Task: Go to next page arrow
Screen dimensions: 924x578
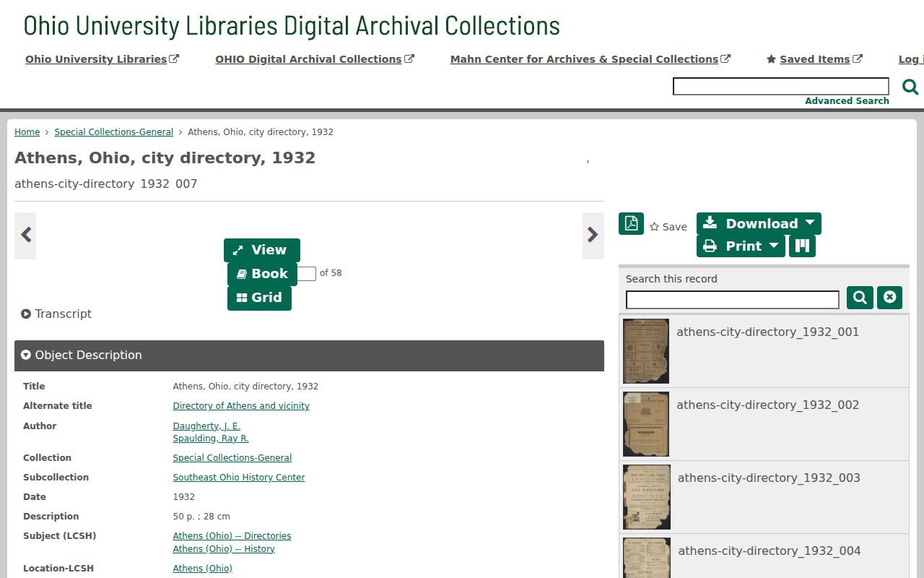Action: 593,235
